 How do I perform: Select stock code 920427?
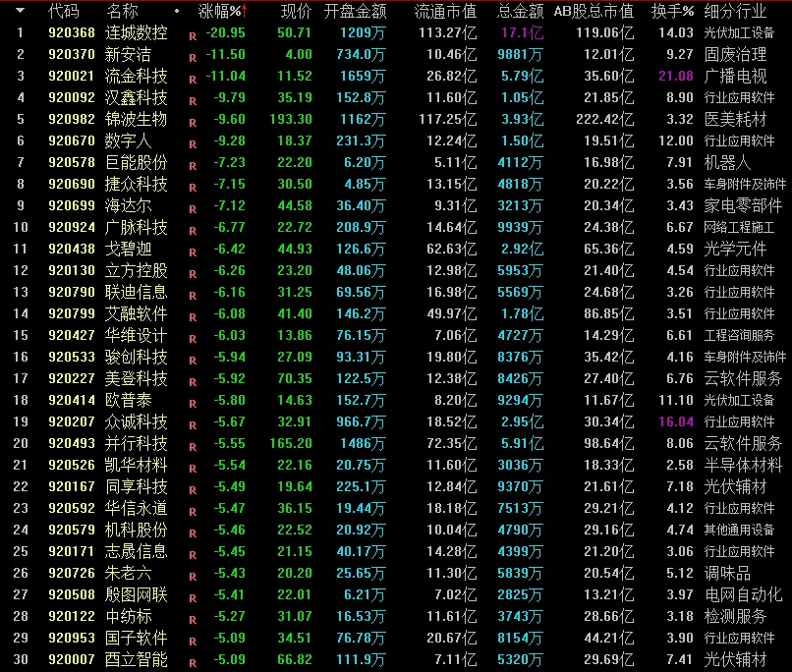(72, 336)
